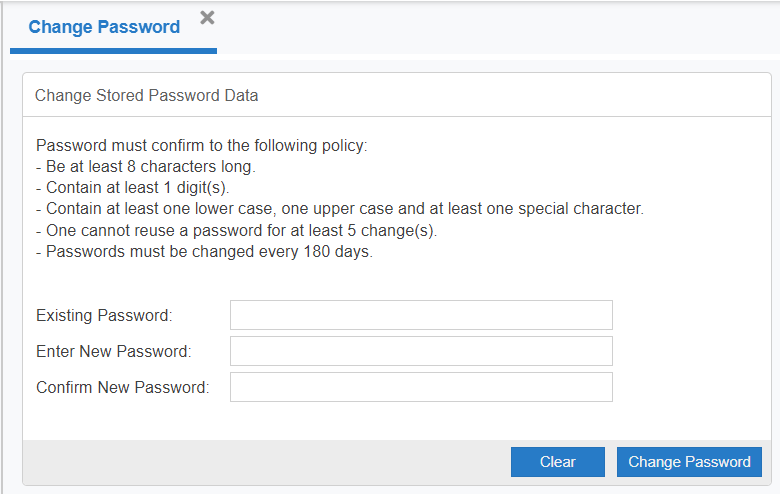780x494 pixels.
Task: Click the Confirm New Password label
Action: point(122,387)
